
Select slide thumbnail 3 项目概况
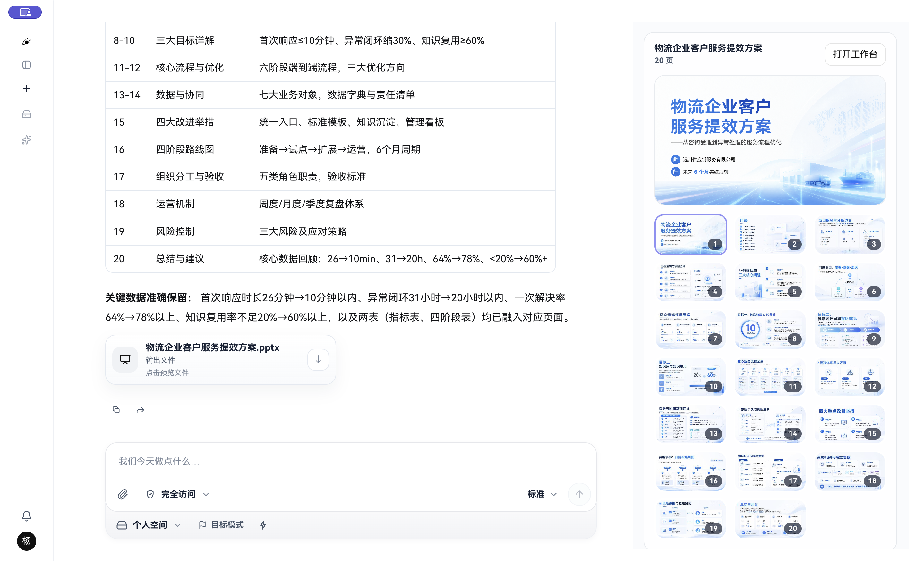849,234
